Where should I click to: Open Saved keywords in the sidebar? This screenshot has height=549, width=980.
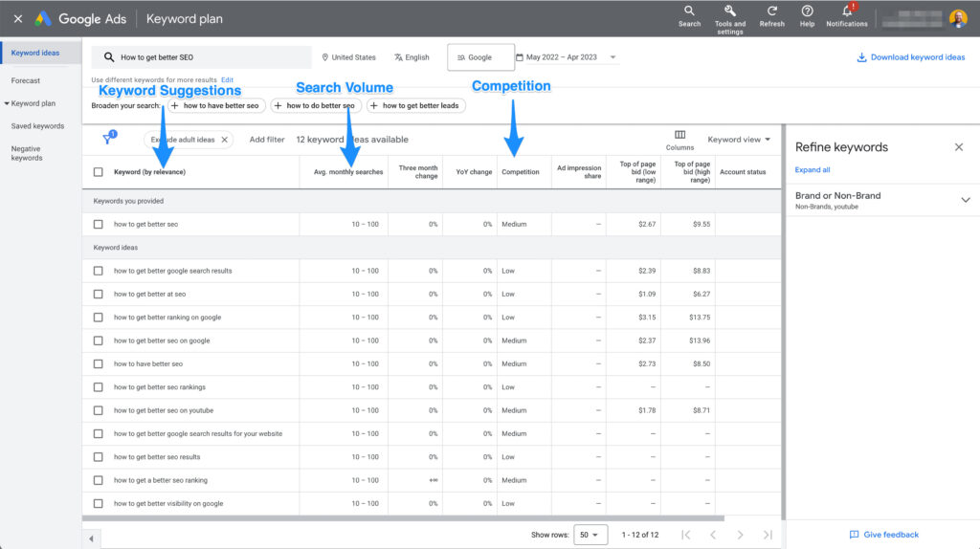point(37,126)
